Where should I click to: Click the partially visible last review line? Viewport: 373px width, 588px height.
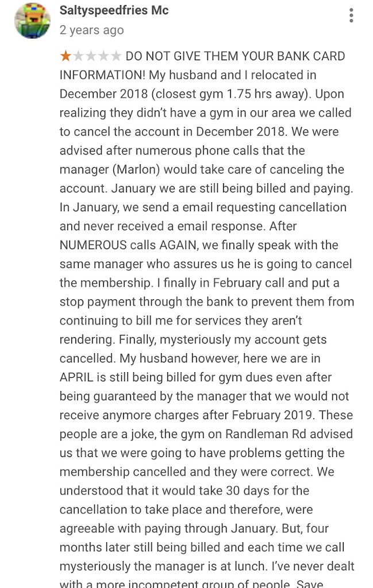[x=207, y=583]
